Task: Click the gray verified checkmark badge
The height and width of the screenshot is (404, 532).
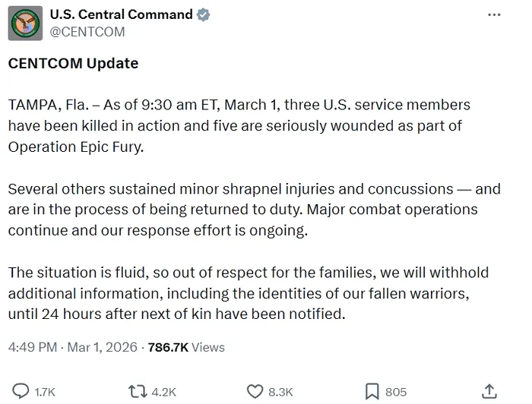Action: tap(204, 15)
